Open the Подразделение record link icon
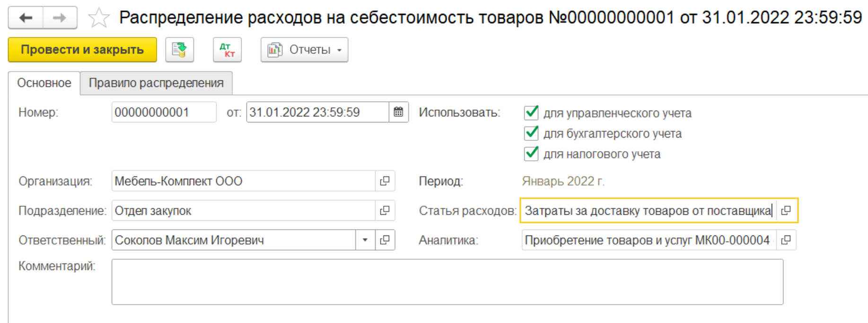The image size is (868, 323). tap(385, 210)
